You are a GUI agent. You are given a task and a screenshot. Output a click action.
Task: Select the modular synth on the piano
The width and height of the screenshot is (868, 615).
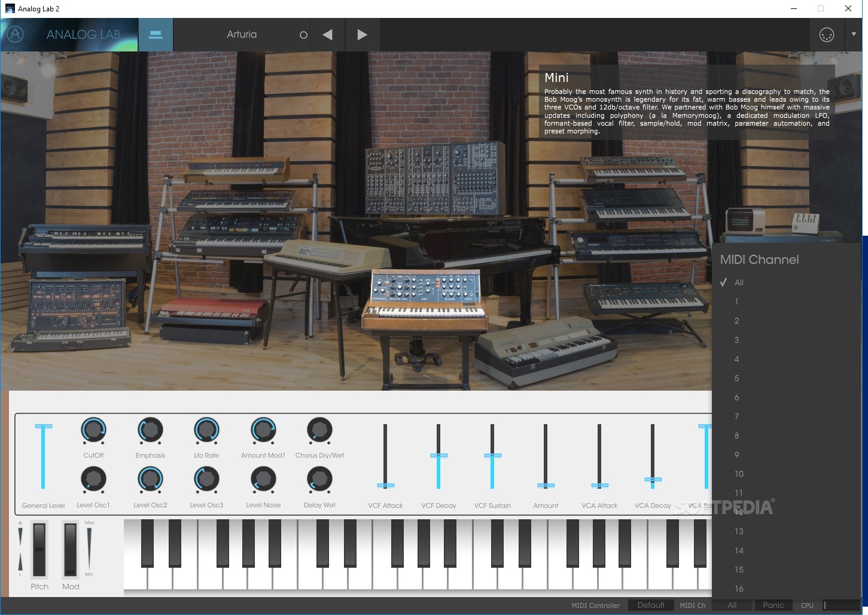coord(435,178)
